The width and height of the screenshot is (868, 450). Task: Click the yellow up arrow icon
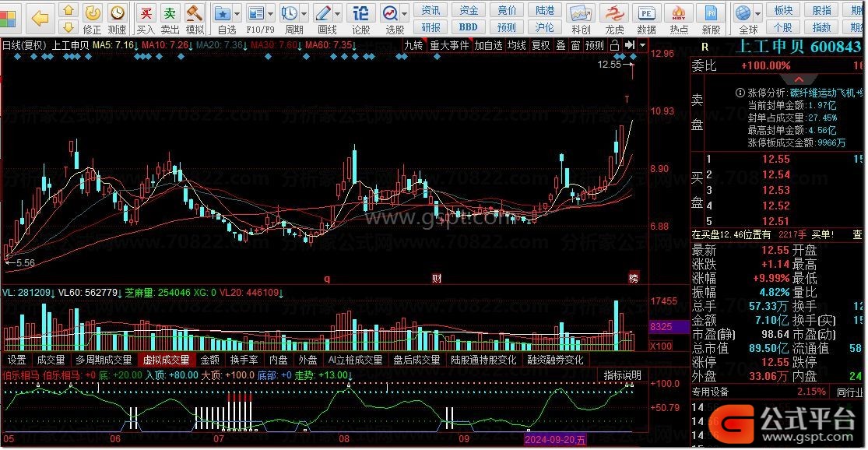[68, 11]
